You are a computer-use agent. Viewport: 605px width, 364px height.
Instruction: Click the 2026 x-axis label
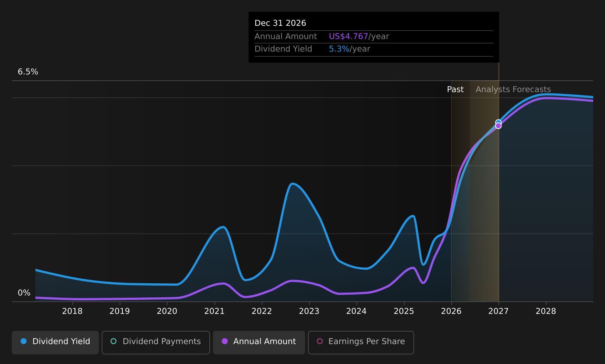[x=451, y=311]
